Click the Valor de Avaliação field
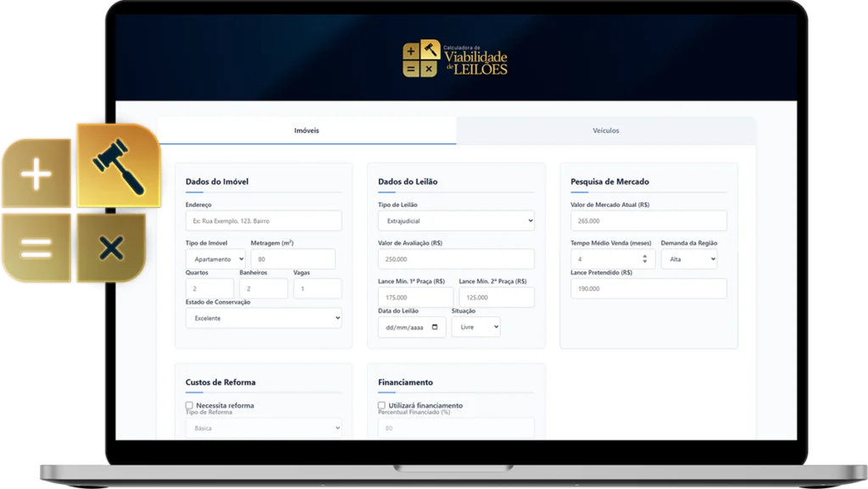Image resolution: width=868 pixels, height=489 pixels. pyautogui.click(x=456, y=259)
